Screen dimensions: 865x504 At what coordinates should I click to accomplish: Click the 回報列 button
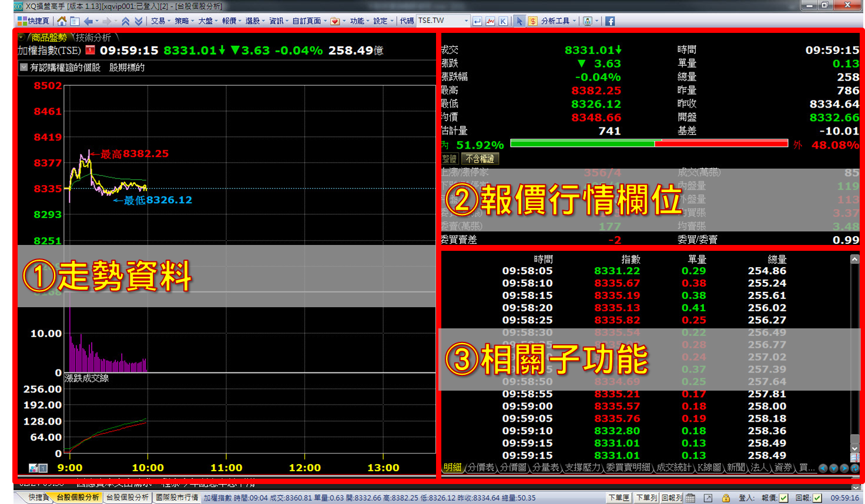point(672,498)
